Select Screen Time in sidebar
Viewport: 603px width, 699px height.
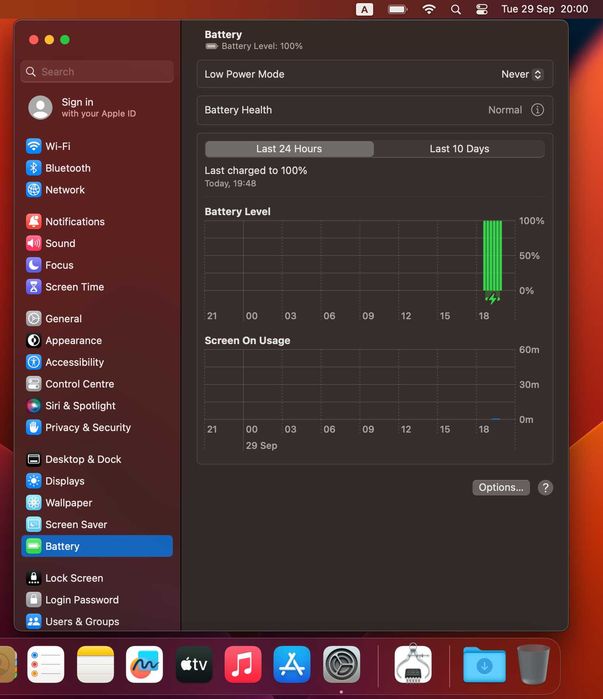tap(97, 287)
